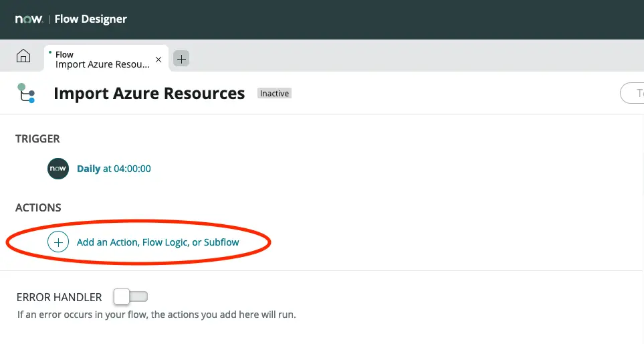Viewport: 644px width, 344px height.
Task: Close the Import Azure Resources flow tab
Action: [x=158, y=60]
